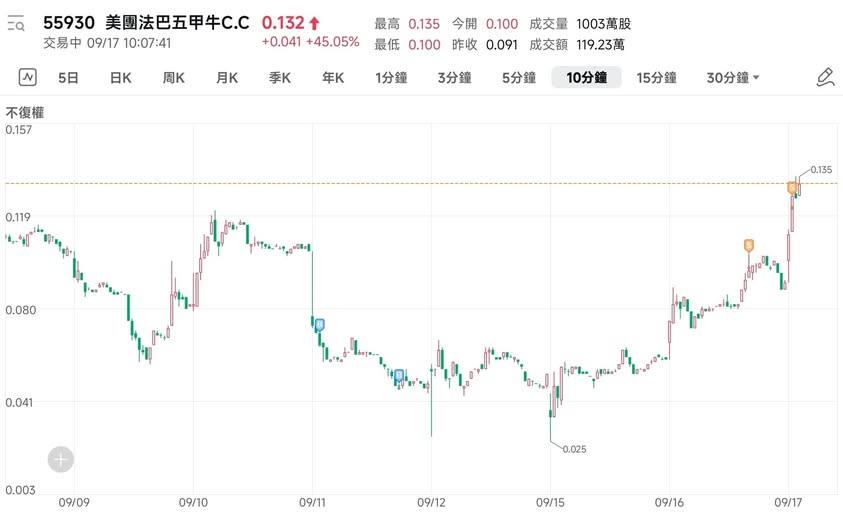Image resolution: width=843 pixels, height=515 pixels.
Task: Click the time-share line chart icon
Action: pyautogui.click(x=26, y=77)
